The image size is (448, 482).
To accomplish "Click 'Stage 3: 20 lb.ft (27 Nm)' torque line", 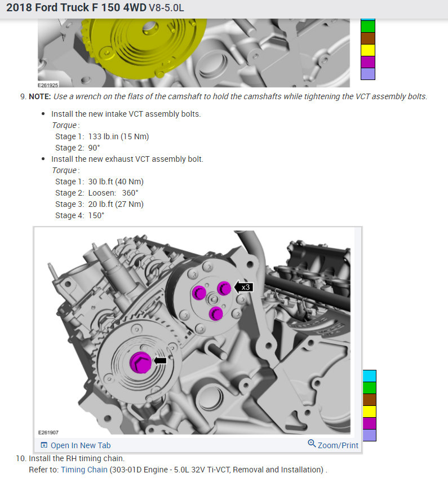I will (x=99, y=204).
